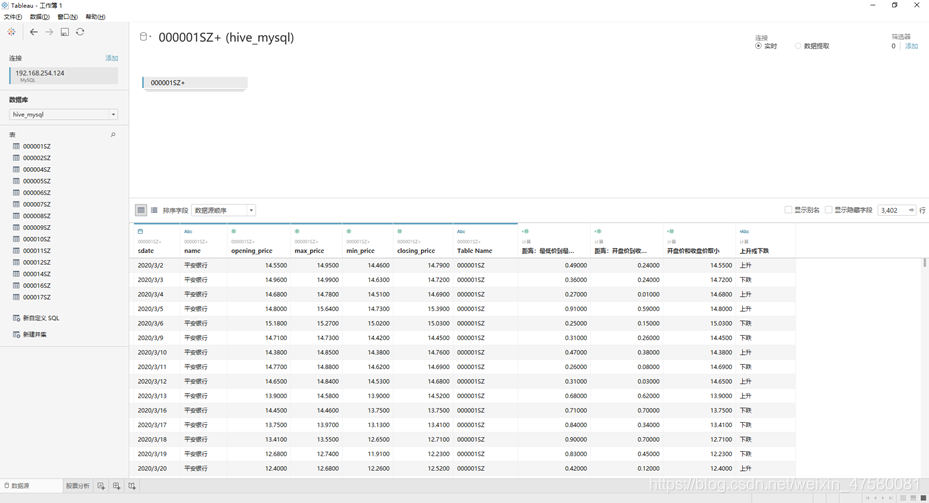Select the 192.168.254.124 MySQL connection
The width and height of the screenshot is (929, 503).
[63, 75]
